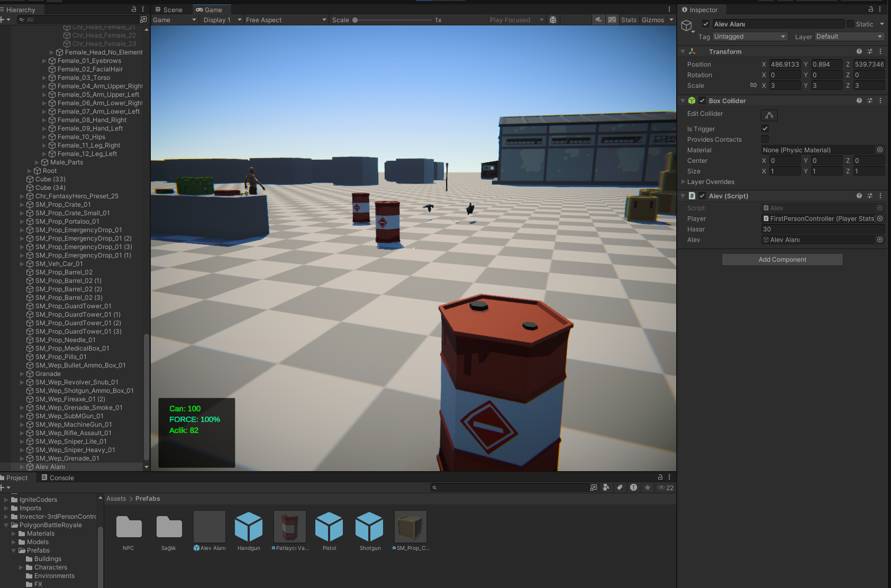Image resolution: width=891 pixels, height=588 pixels.
Task: Enable the Provides Contacts checkbox
Action: pyautogui.click(x=765, y=140)
